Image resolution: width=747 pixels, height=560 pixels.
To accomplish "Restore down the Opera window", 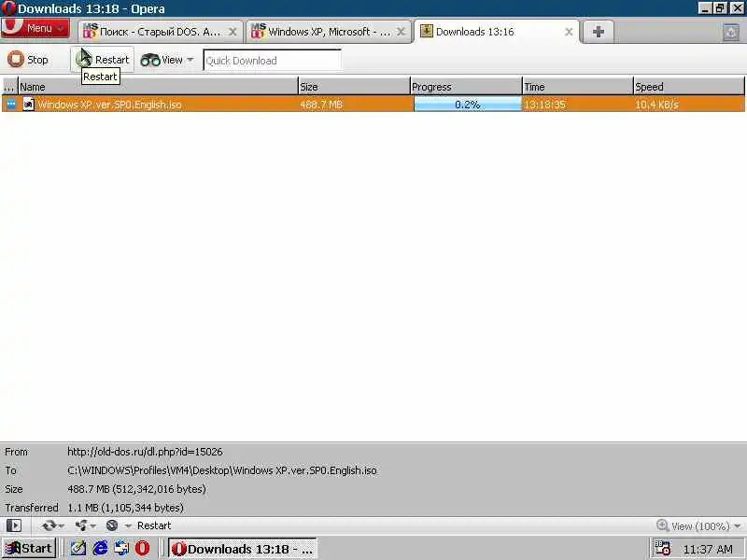I will (720, 8).
